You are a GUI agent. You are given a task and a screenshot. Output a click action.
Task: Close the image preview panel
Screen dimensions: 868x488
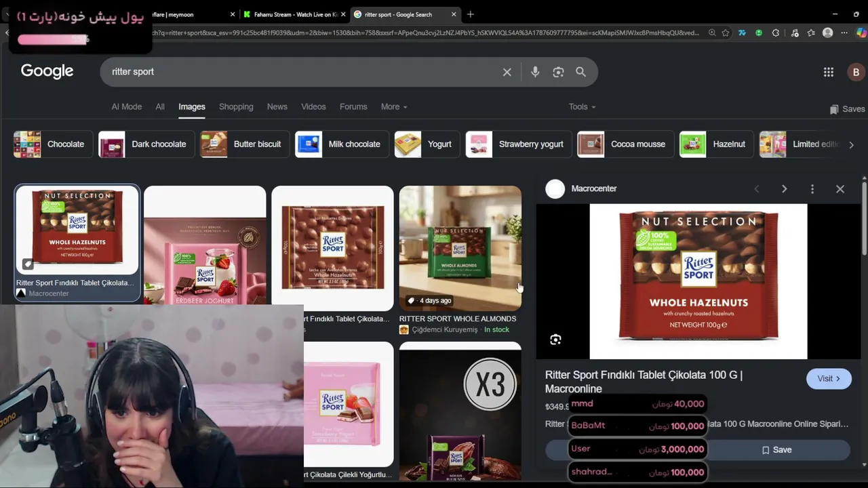pyautogui.click(x=840, y=189)
